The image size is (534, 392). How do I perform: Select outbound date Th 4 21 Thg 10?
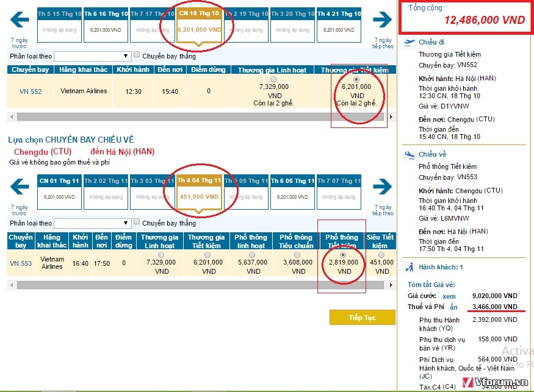(x=339, y=25)
